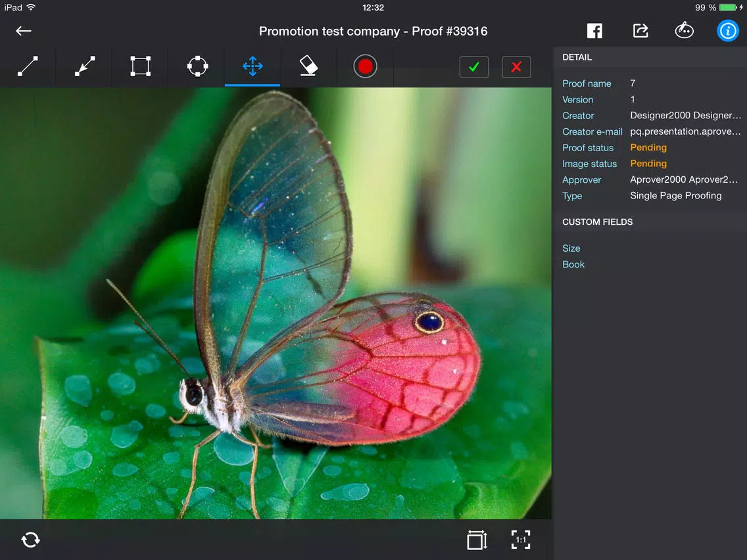Activate the pan move tool

[x=253, y=66]
